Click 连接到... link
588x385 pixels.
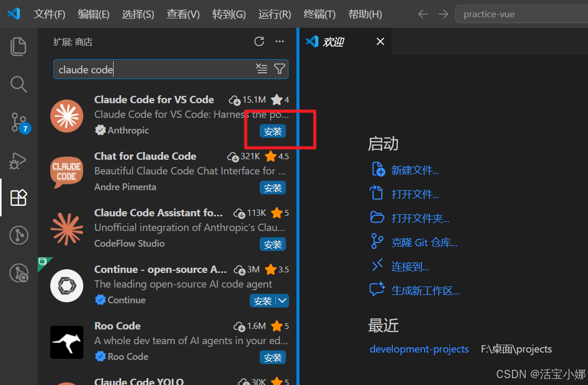[410, 267]
